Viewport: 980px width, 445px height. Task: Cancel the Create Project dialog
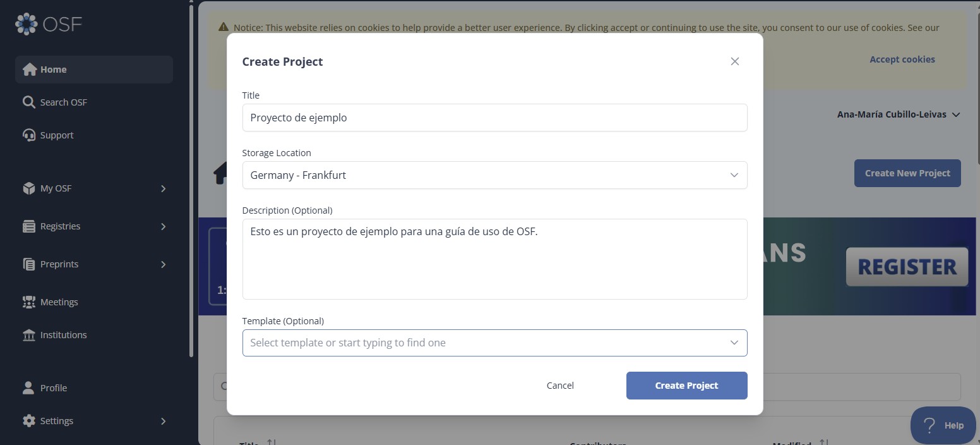pos(560,386)
